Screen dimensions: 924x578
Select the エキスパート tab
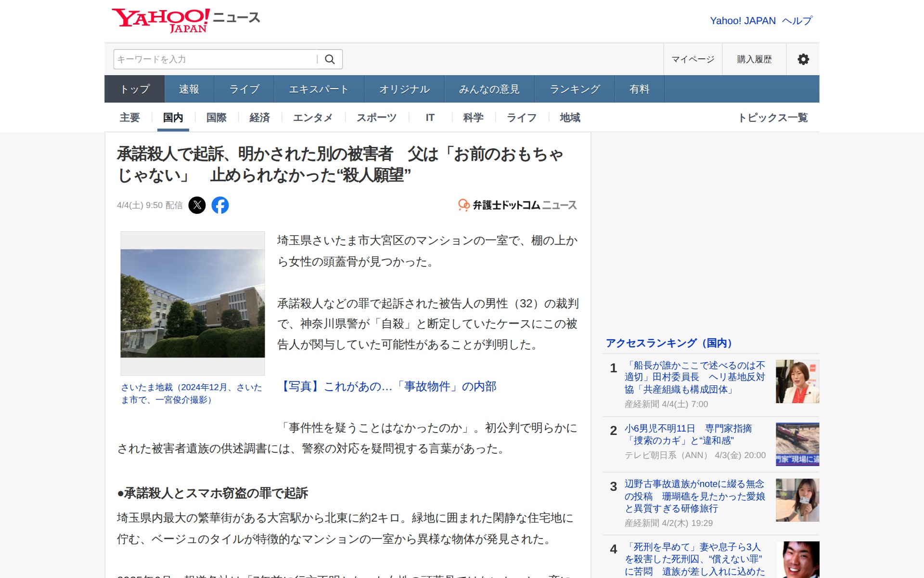point(319,89)
